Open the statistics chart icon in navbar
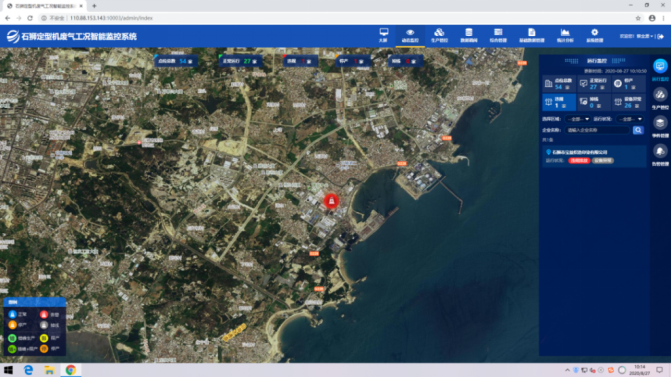Image resolution: width=671 pixels, height=377 pixels. pyautogui.click(x=565, y=35)
